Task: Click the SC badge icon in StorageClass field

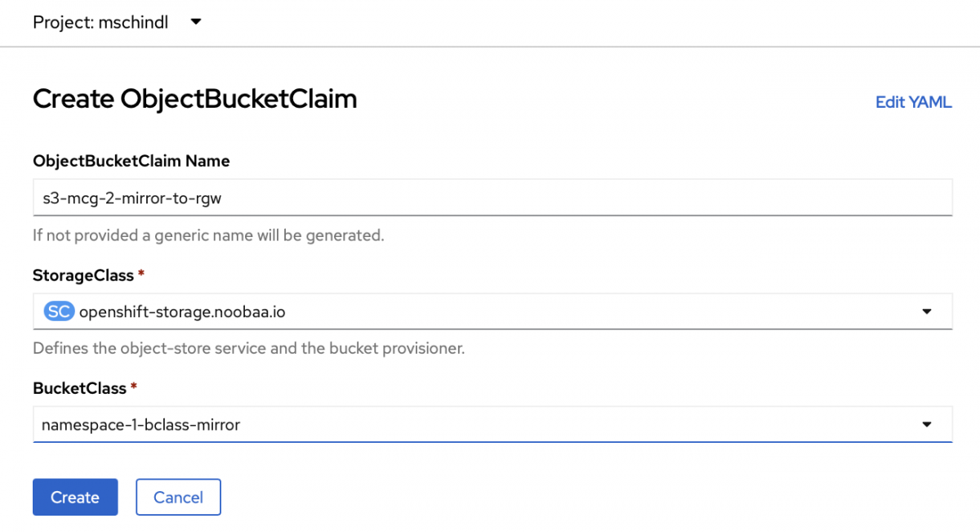Action: coord(58,311)
